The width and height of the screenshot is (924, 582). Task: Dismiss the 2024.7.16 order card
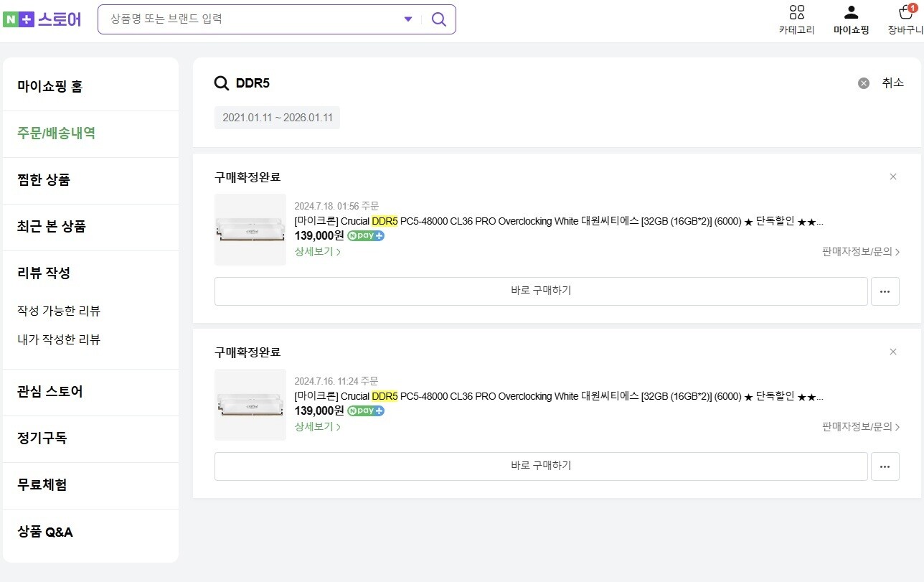coord(893,352)
